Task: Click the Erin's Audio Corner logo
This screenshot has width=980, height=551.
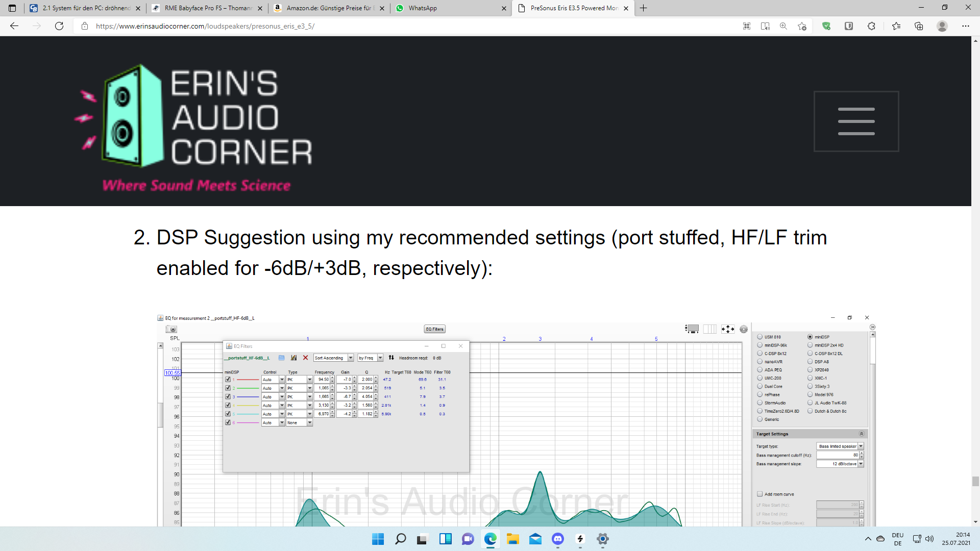Action: coord(197,128)
